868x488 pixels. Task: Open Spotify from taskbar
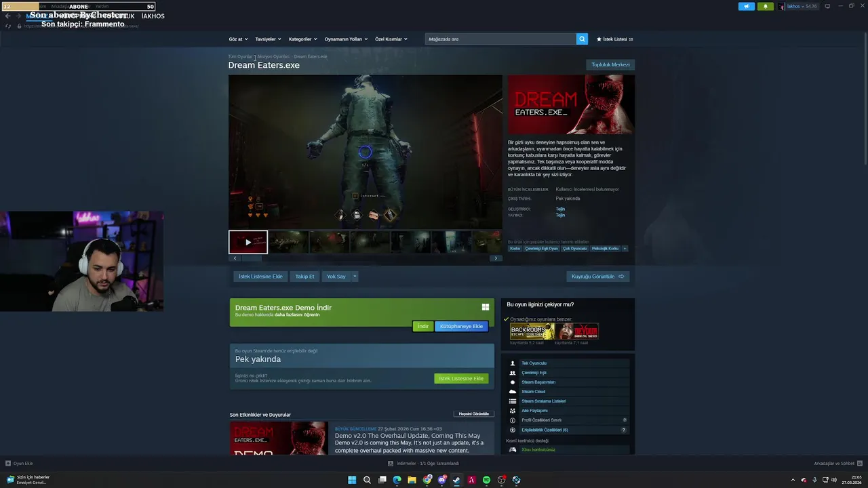pyautogui.click(x=486, y=480)
